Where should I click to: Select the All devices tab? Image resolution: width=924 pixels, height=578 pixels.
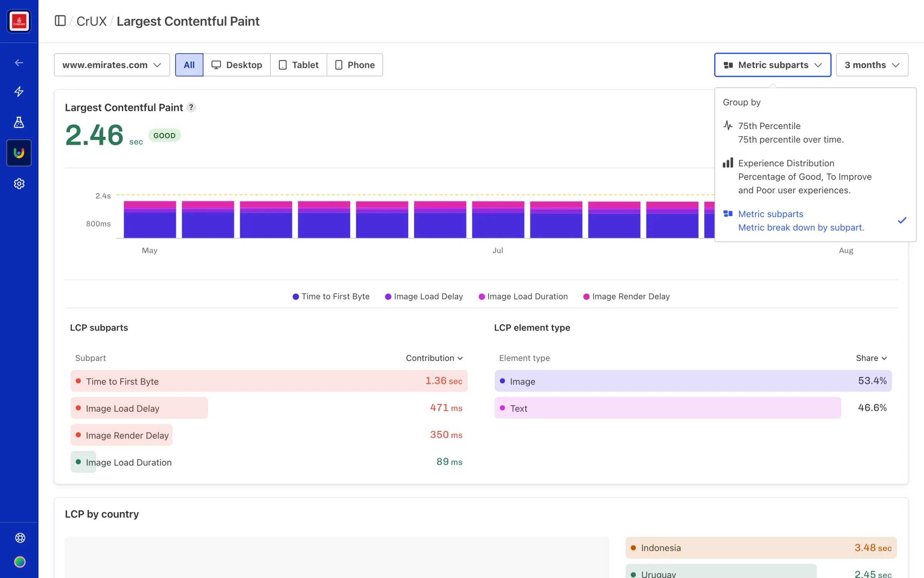pyautogui.click(x=189, y=65)
